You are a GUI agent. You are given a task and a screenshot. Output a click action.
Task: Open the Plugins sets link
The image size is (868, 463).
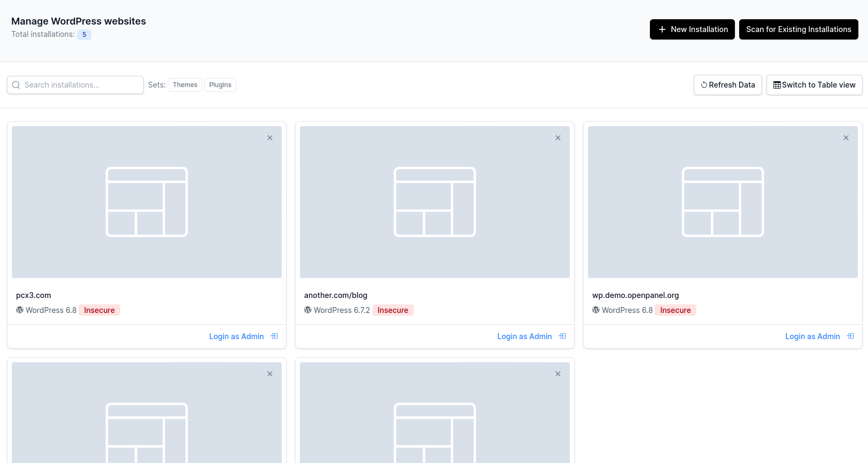pyautogui.click(x=220, y=85)
